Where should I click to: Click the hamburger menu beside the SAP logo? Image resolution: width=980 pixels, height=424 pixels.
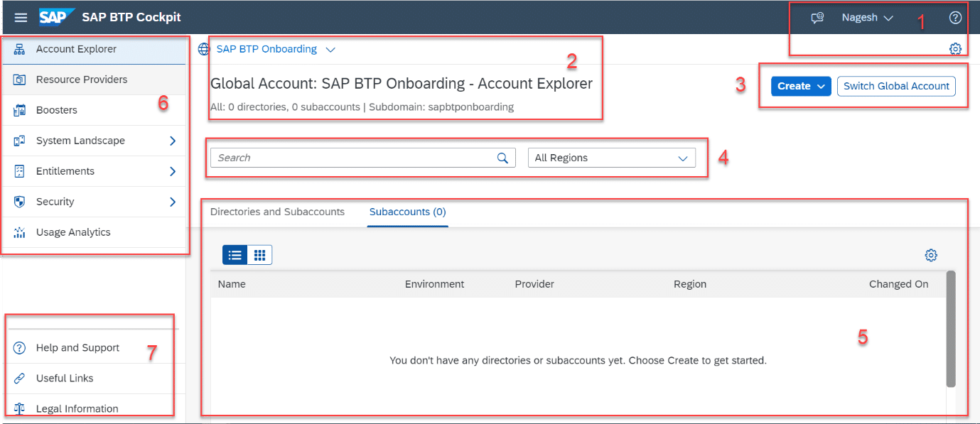[x=20, y=17]
